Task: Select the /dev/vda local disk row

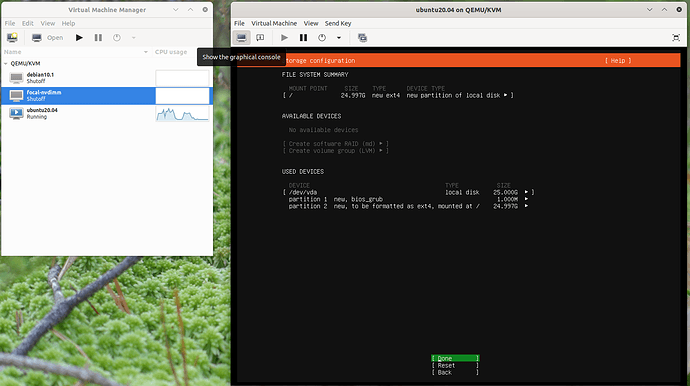Action: click(408, 192)
